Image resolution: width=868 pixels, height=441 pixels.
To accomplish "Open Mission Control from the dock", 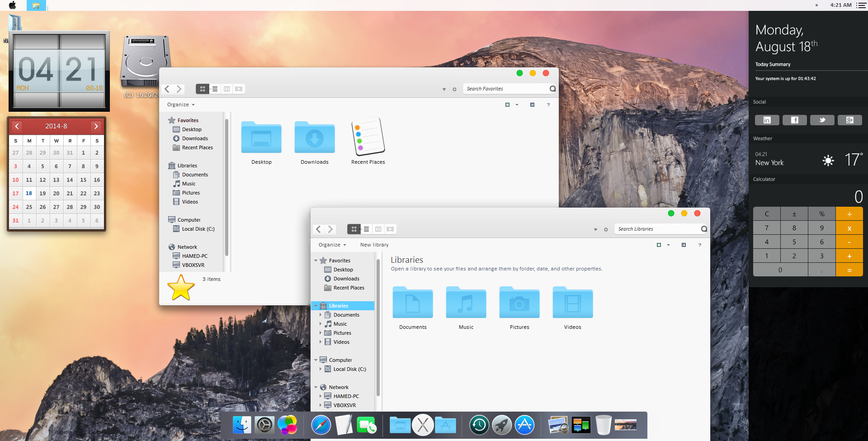I will (581, 425).
